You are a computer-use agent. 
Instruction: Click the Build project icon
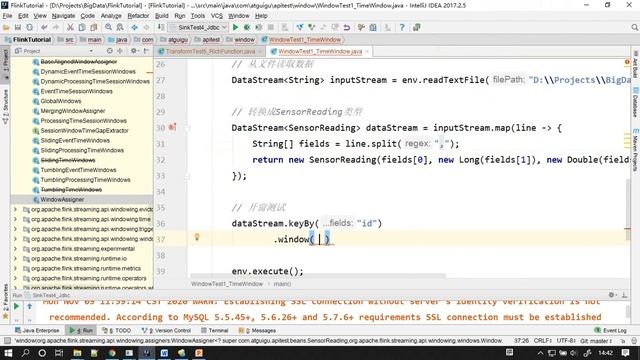(x=161, y=27)
